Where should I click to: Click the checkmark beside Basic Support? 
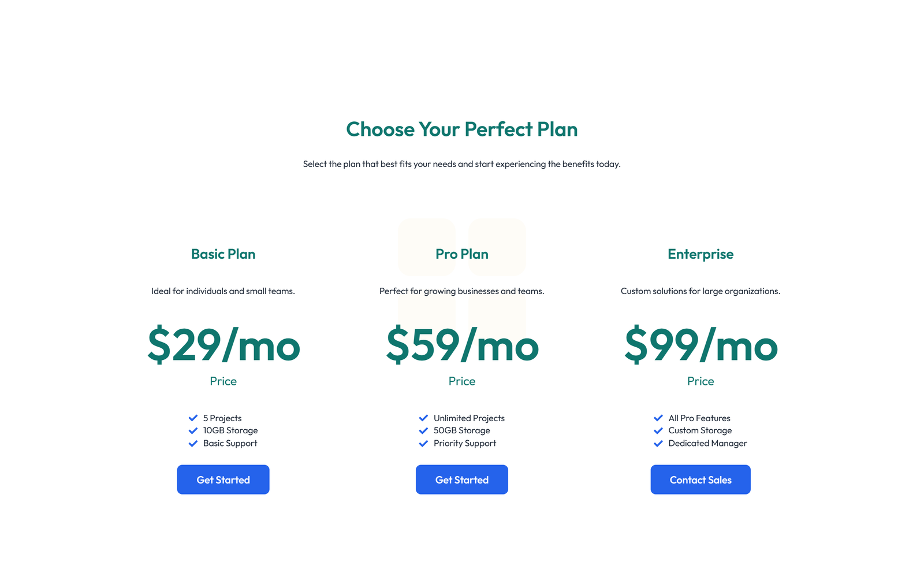(193, 443)
